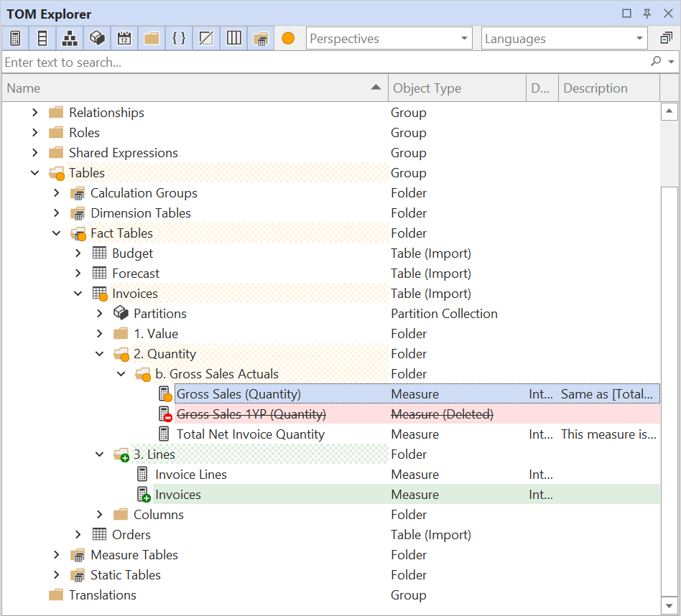The width and height of the screenshot is (681, 616).
Task: Expand the Columns folder
Action: point(100,515)
